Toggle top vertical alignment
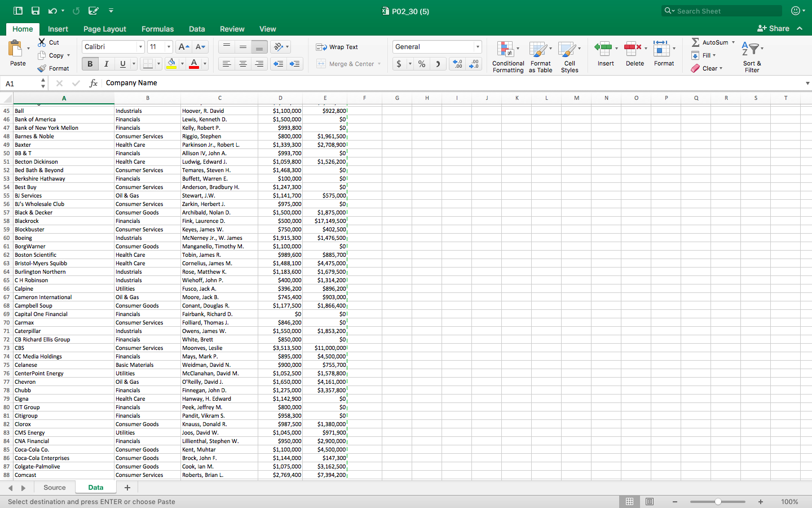 click(227, 47)
